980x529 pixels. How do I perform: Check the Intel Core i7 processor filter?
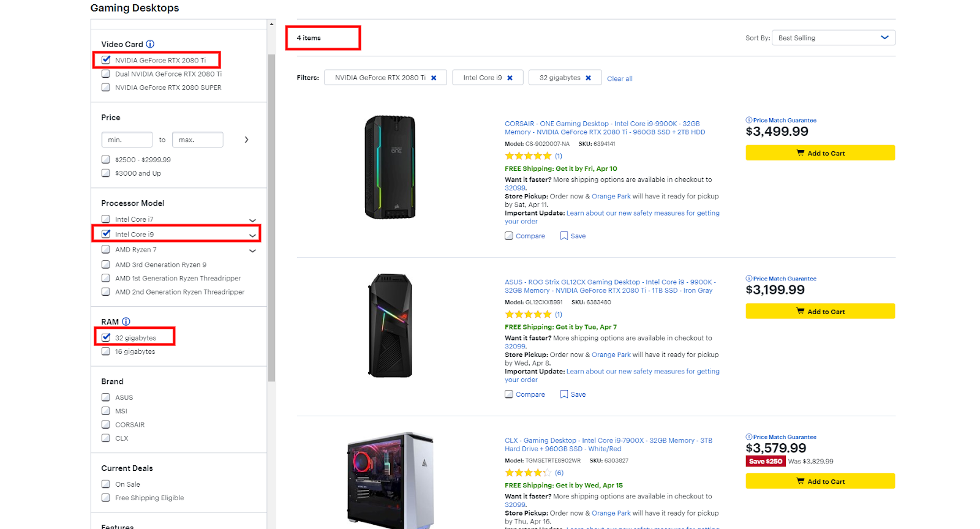click(x=106, y=219)
